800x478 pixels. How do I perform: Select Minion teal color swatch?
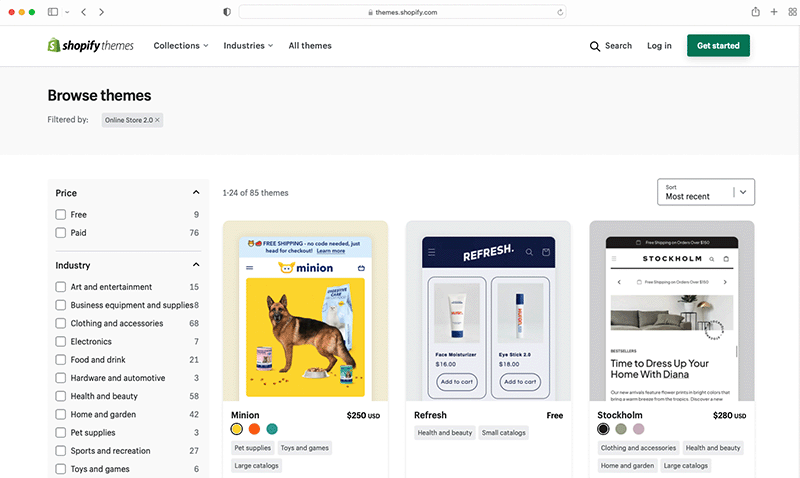point(272,429)
